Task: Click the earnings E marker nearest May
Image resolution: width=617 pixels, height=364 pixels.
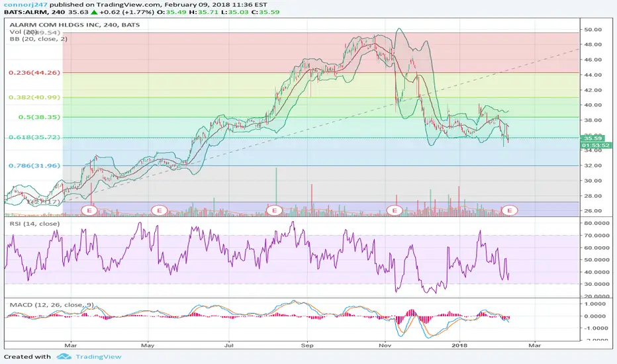Action: click(160, 210)
